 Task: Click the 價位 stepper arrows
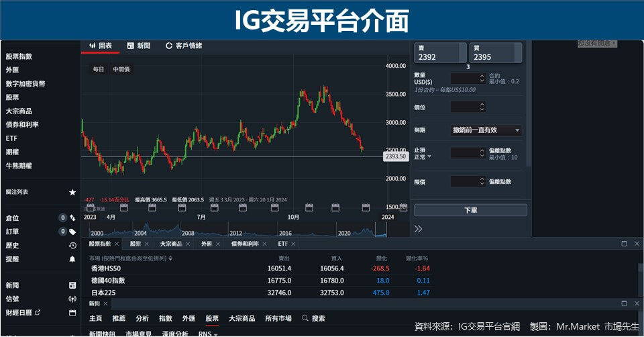tap(482, 107)
